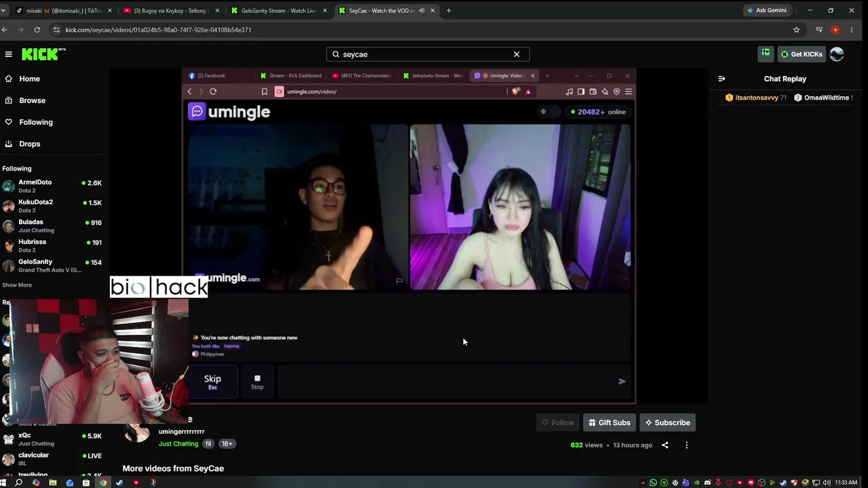Collapse the Chat Replay panel
Screen dimensions: 868x488
(x=722, y=79)
